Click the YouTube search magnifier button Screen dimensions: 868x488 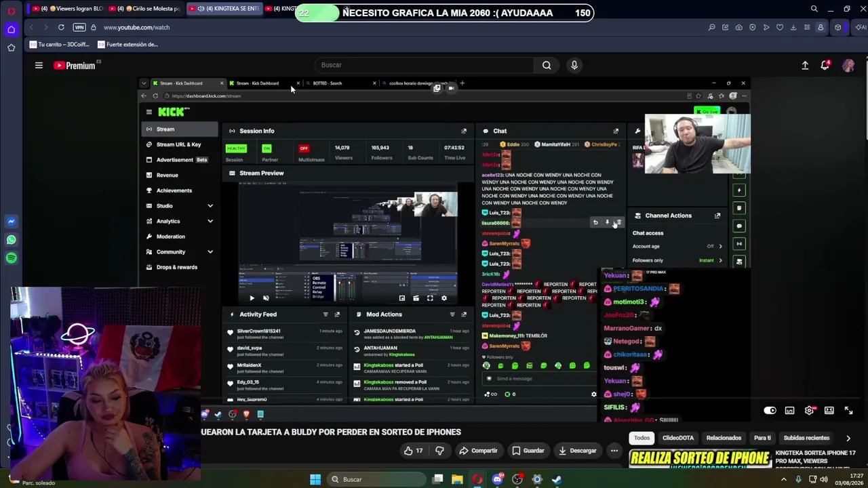tap(547, 65)
